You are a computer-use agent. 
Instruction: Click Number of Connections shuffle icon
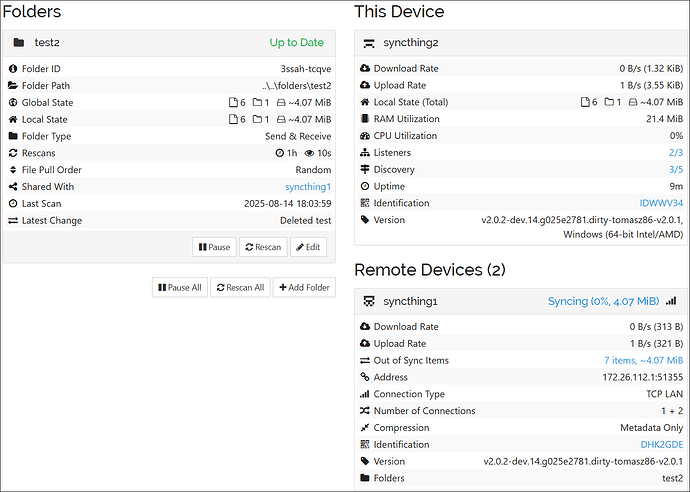[x=365, y=411]
